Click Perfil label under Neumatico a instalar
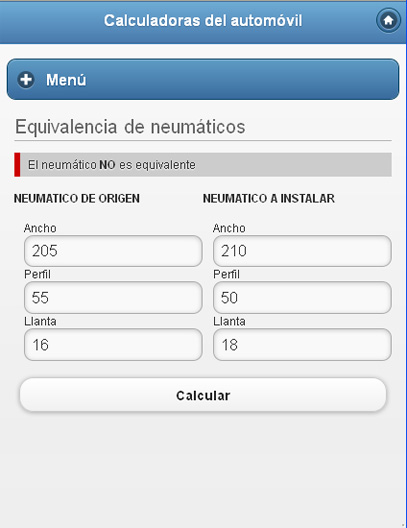The height and width of the screenshot is (528, 407). (x=226, y=274)
